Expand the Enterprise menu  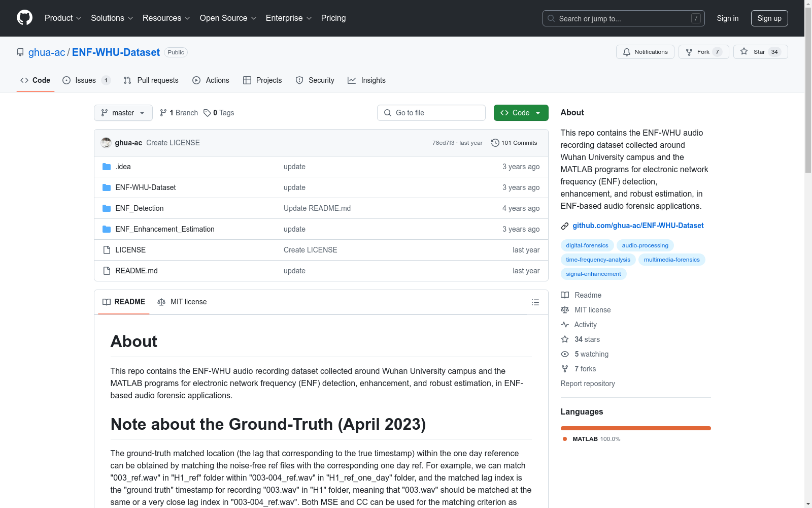coord(289,18)
